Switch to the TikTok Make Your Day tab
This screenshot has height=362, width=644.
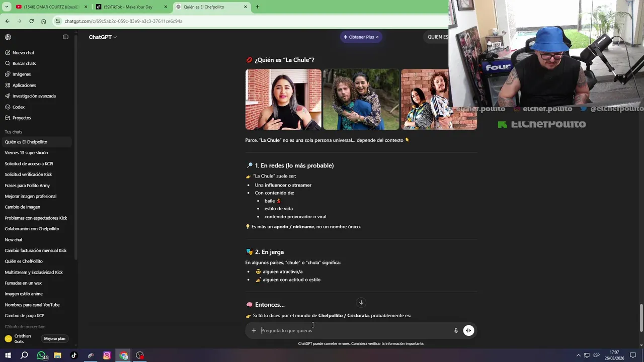point(131,7)
